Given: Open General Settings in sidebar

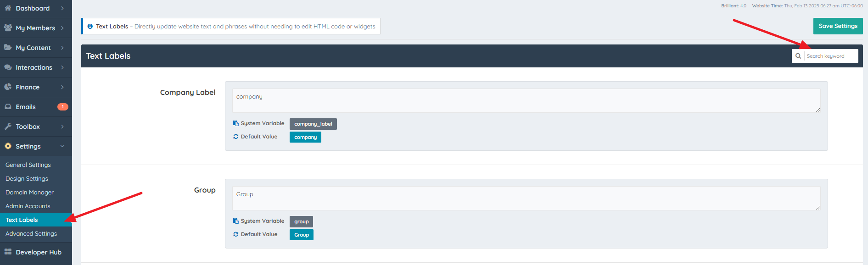Looking at the screenshot, I should pos(28,165).
